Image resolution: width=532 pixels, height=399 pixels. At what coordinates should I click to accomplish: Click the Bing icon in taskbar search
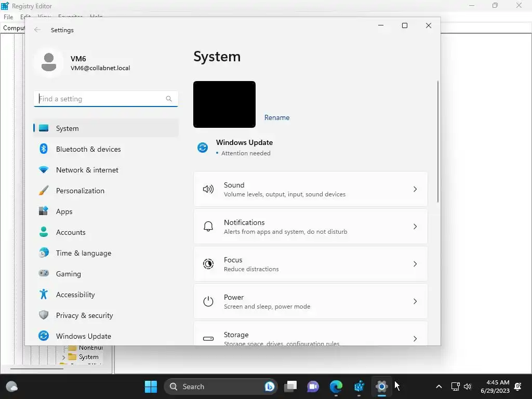tap(270, 387)
